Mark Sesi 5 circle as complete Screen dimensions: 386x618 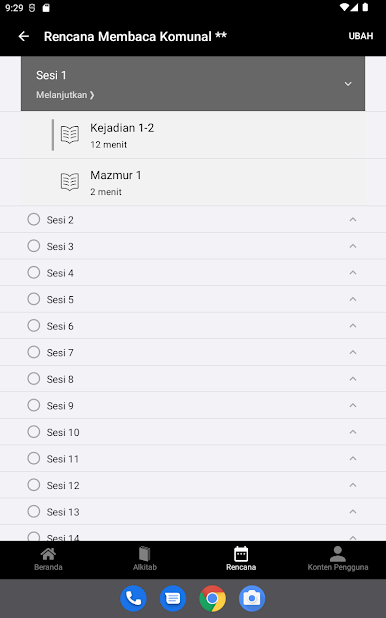pos(34,299)
